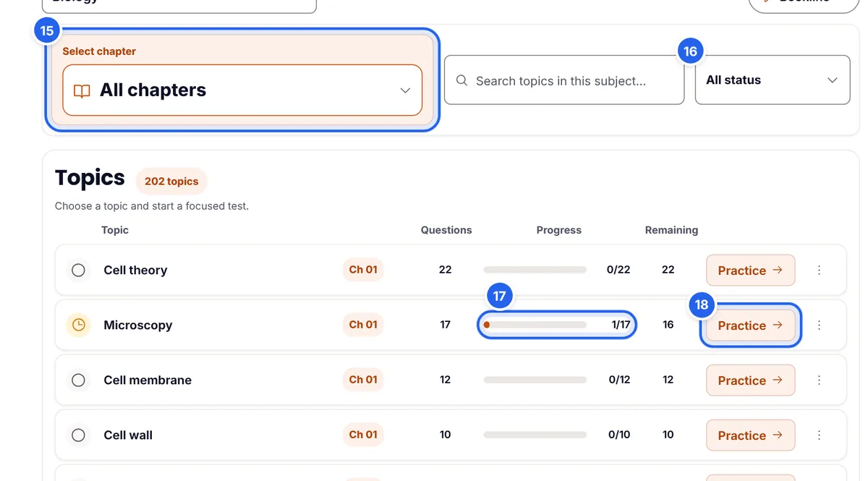The image size is (868, 481).
Task: Click the 0/10 progress count for Cell wall
Action: (x=619, y=435)
